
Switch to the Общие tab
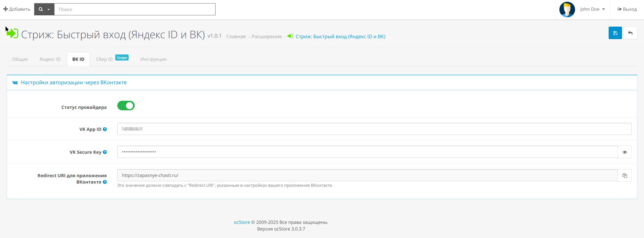pos(20,59)
